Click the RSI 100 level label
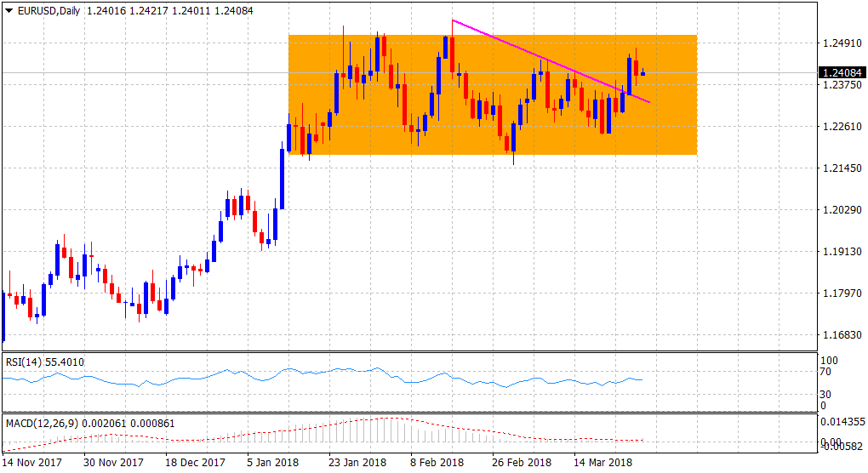Viewport: 868px width, 473px height. pos(829,361)
